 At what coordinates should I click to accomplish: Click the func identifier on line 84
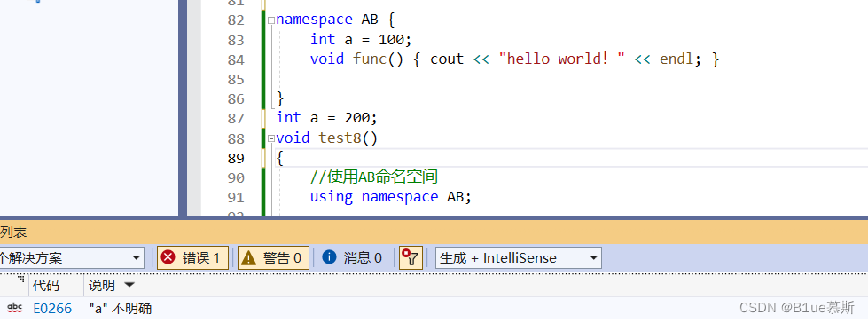click(x=370, y=59)
